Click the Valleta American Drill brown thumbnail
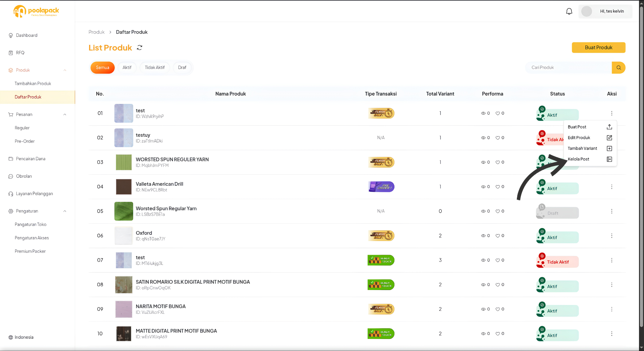The image size is (644, 351). [x=124, y=187]
